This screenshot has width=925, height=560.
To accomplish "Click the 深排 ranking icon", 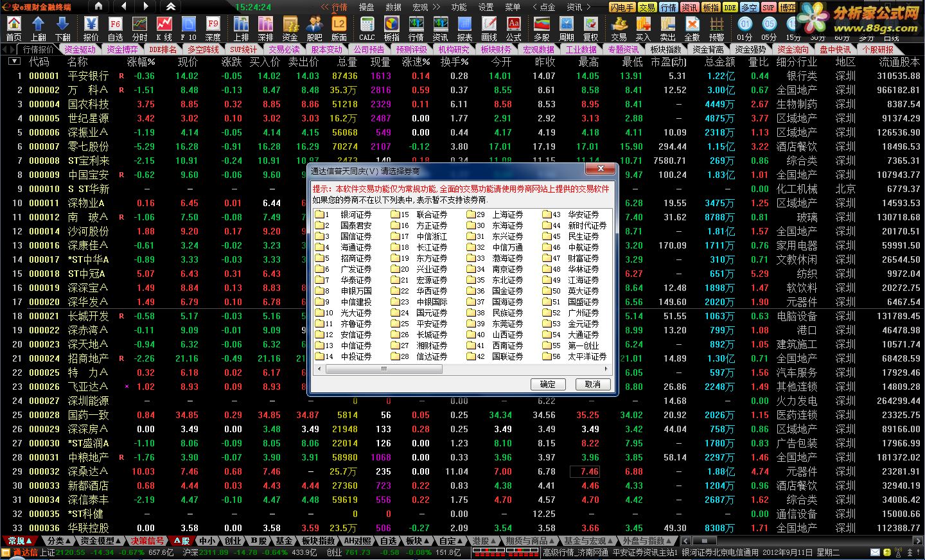I will (x=265, y=29).
